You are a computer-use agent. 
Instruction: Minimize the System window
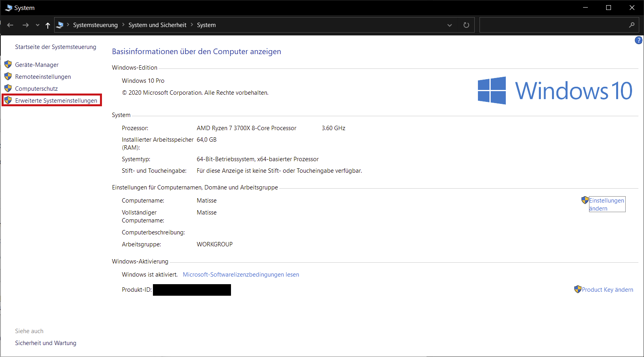(x=585, y=8)
